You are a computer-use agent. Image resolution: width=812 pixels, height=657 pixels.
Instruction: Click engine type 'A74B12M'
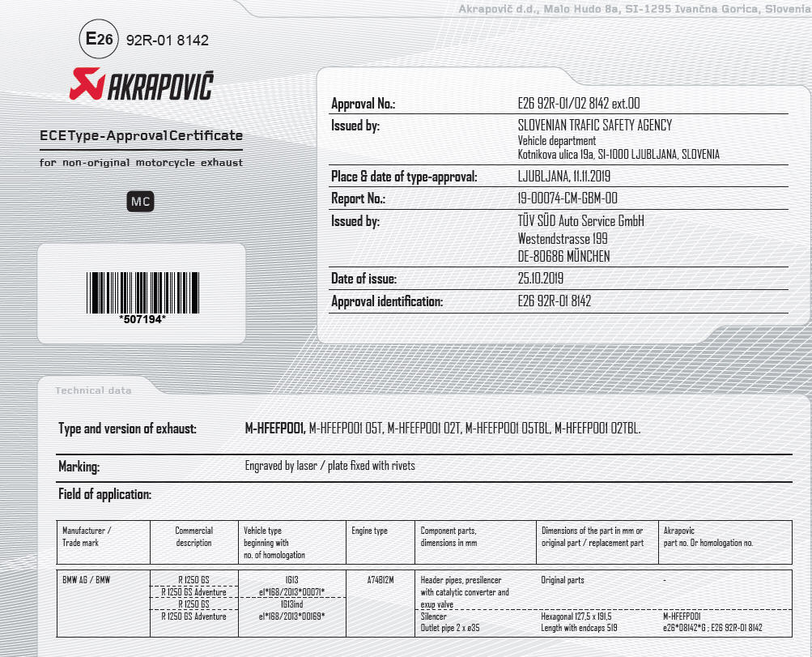tap(380, 580)
